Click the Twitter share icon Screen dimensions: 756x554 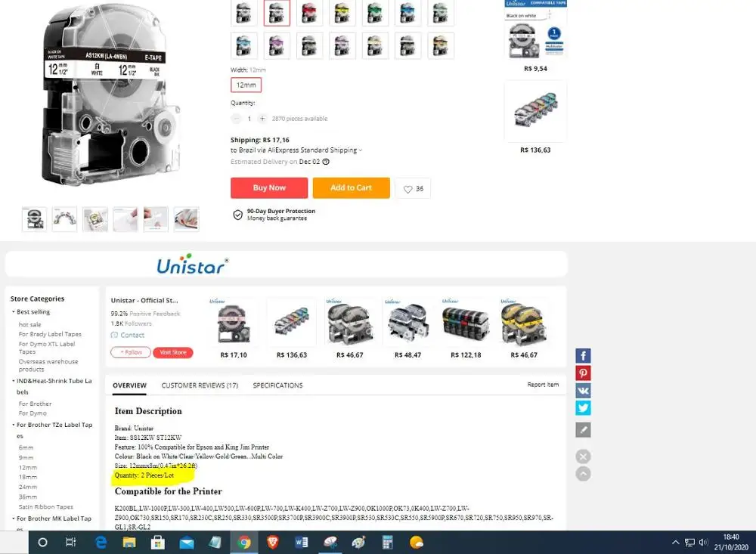point(583,408)
